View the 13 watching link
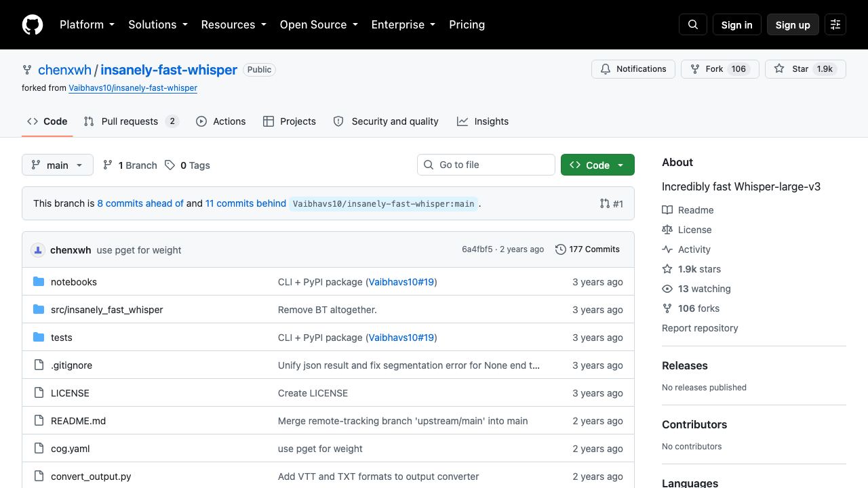This screenshot has height=488, width=868. (x=696, y=289)
